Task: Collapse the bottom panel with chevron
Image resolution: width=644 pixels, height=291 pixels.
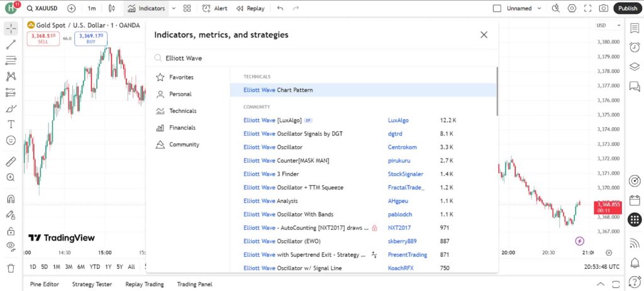Action: point(601,284)
